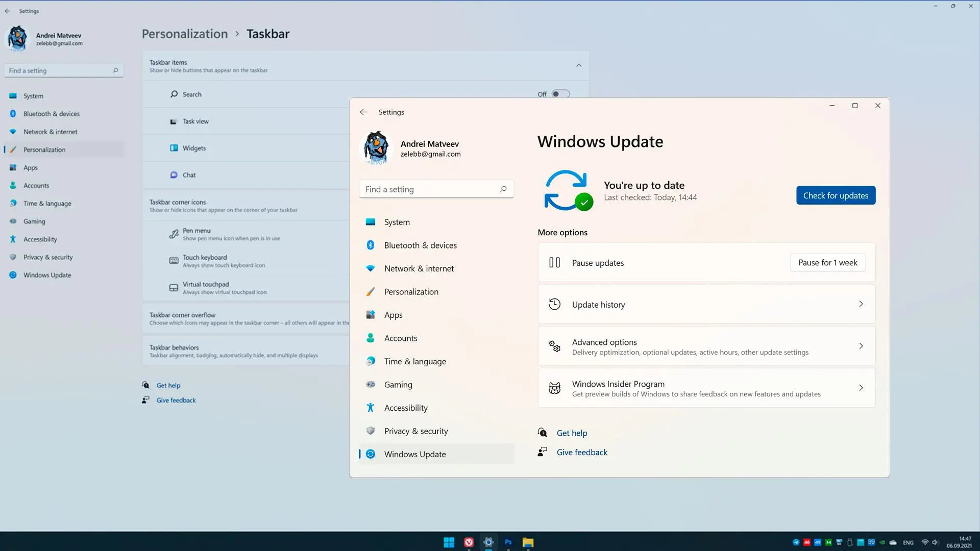Open the Windows Start button on taskbar

pos(449,542)
